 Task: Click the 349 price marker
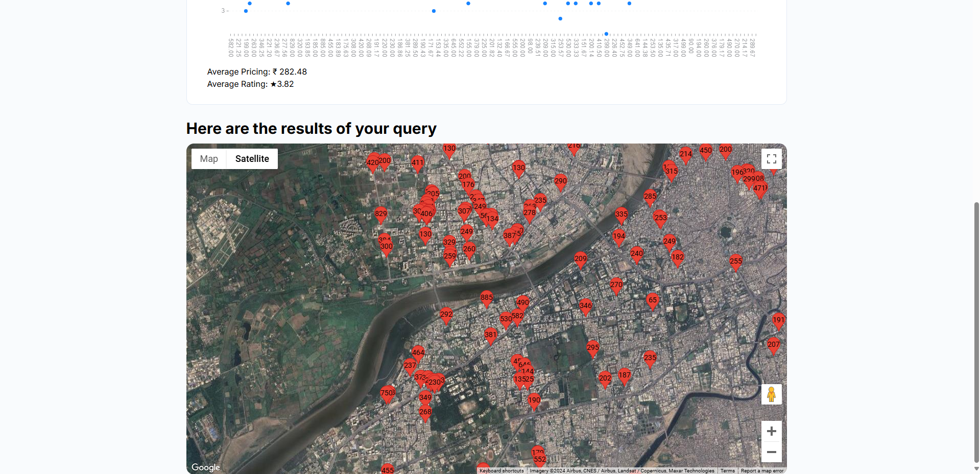[x=425, y=400]
